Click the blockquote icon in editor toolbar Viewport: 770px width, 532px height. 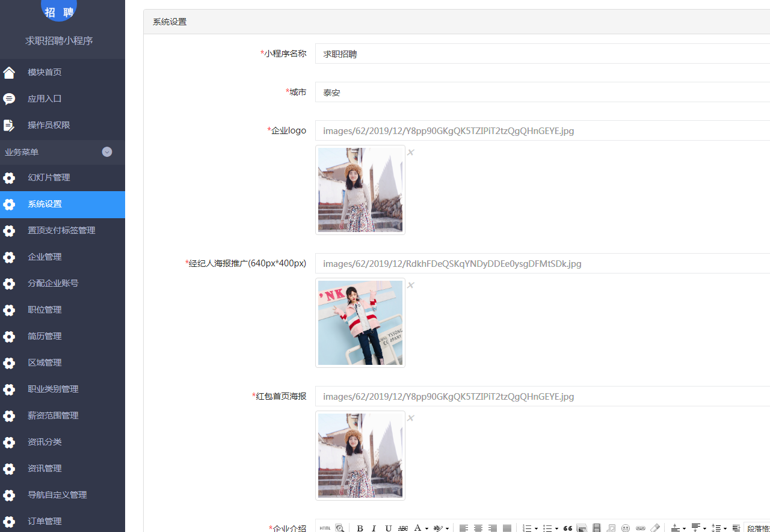pyautogui.click(x=567, y=528)
